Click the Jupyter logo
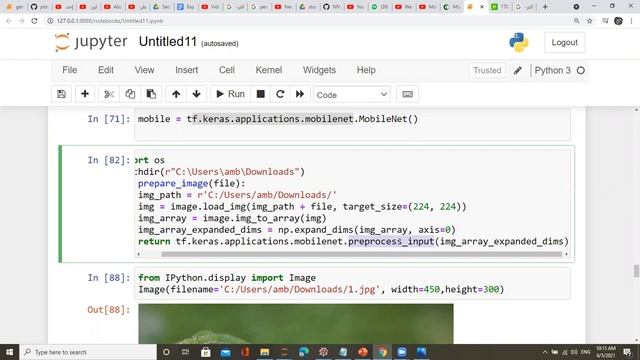Image resolution: width=640 pixels, height=360 pixels. tap(91, 42)
